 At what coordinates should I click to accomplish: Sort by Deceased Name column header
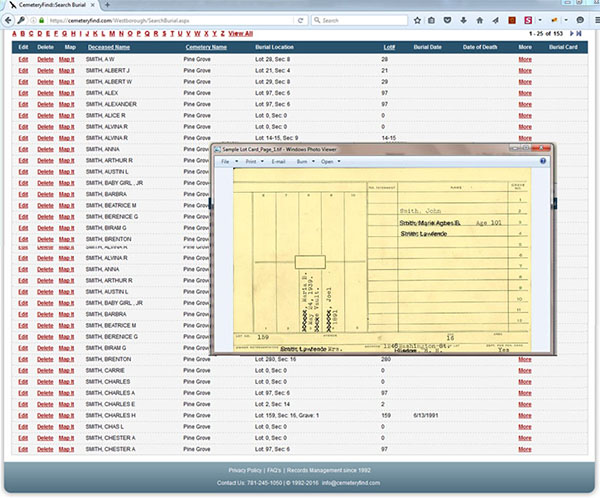click(x=109, y=47)
